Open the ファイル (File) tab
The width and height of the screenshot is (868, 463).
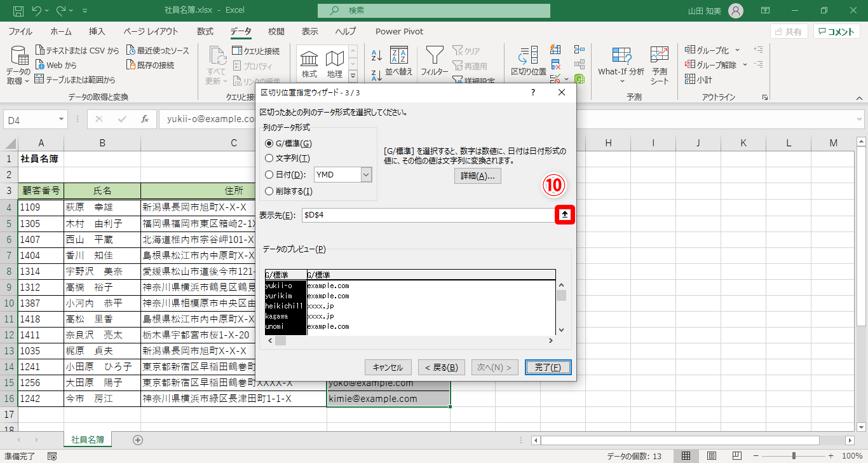(x=20, y=31)
